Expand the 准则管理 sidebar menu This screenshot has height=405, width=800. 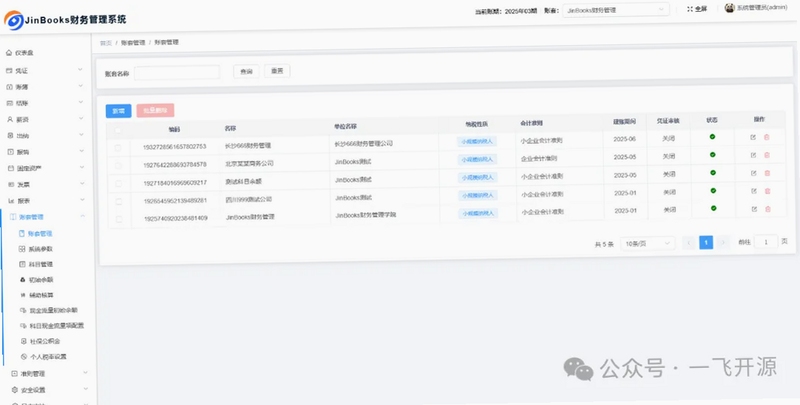point(48,374)
